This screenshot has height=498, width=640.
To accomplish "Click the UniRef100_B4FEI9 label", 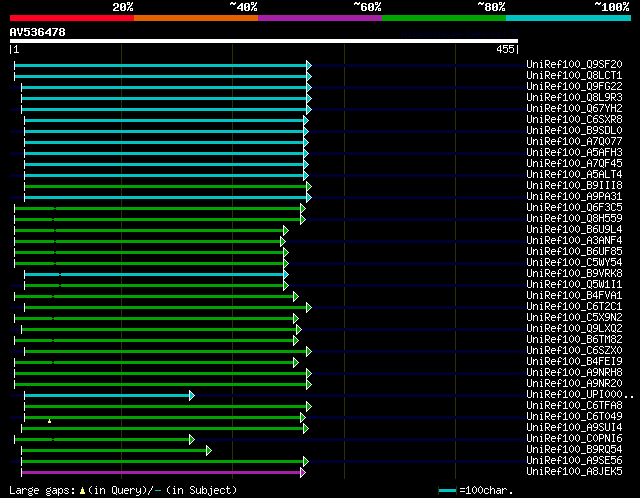I will coord(574,361).
